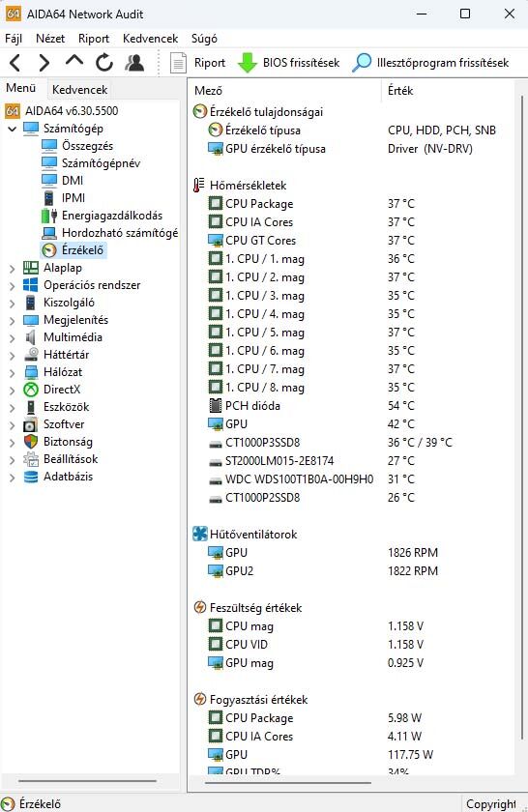
Task: Open Illesztőprogram frissítések
Action: coord(430,63)
